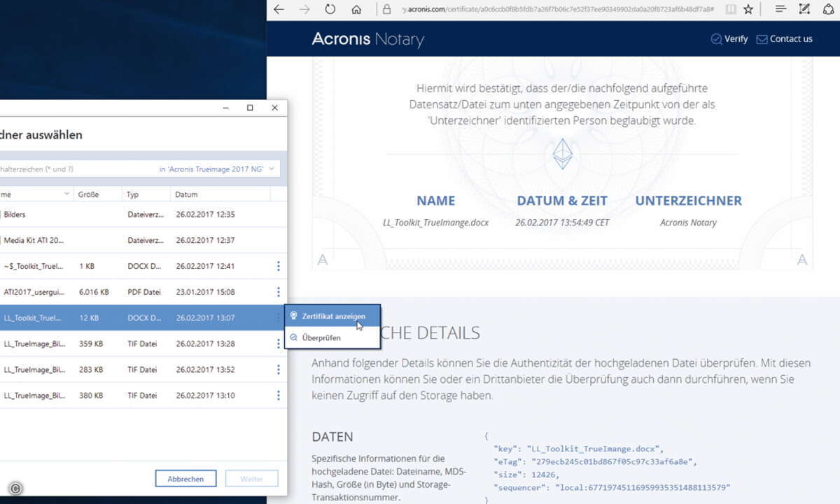Open three-dot menu for the 359 KB TIF file
Screen dimensions: 840x504
279,344
